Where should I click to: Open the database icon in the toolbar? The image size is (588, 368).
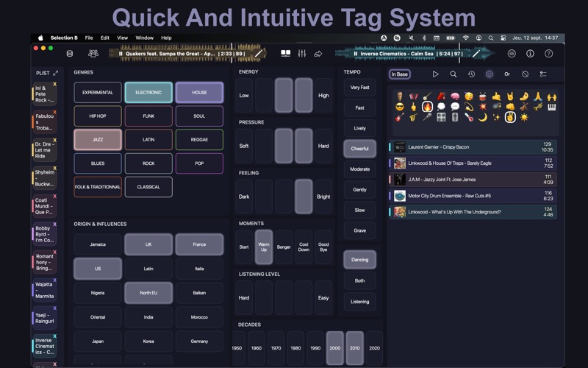(70, 54)
